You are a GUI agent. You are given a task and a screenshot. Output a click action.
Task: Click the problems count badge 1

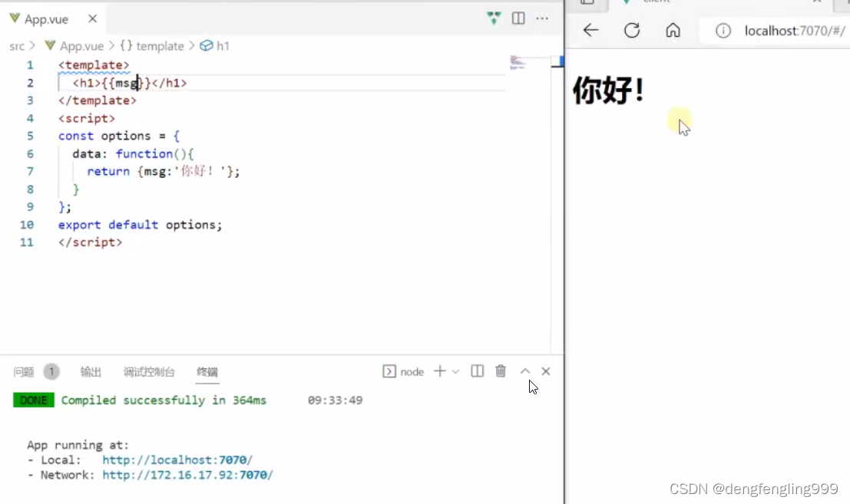coord(51,372)
